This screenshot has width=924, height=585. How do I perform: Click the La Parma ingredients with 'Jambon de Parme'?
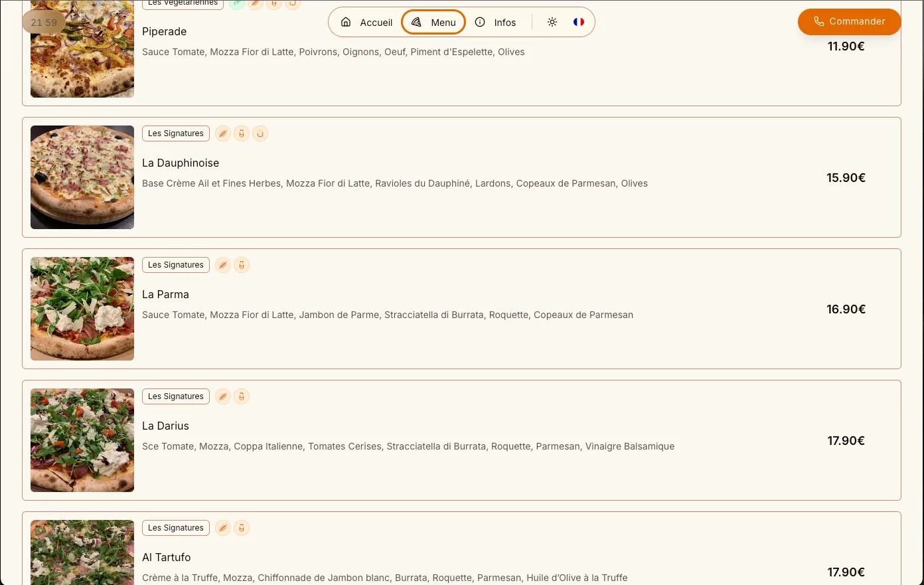tap(388, 315)
